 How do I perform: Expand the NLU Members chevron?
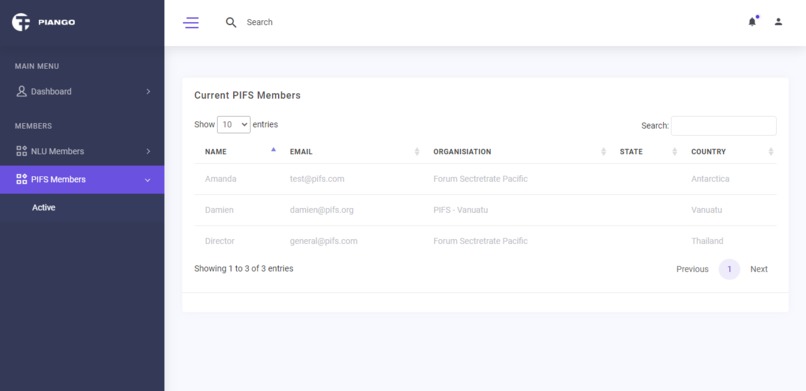tap(148, 151)
